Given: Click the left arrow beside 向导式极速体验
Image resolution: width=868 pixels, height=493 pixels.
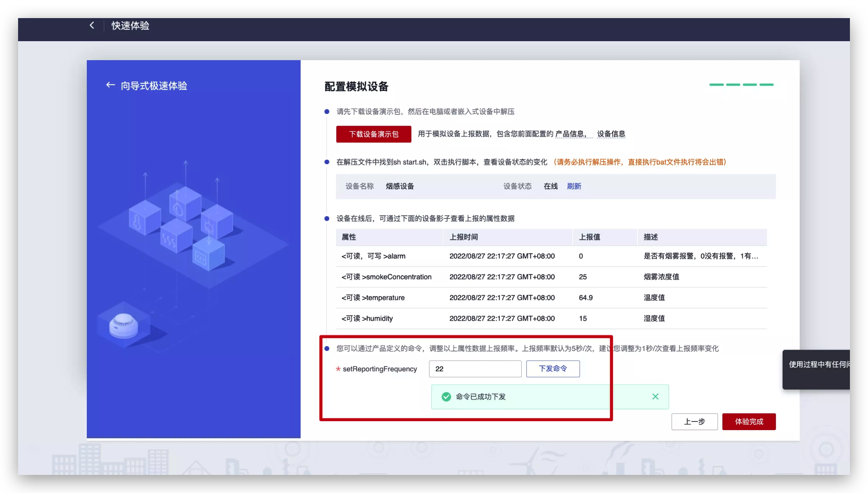Looking at the screenshot, I should click(x=110, y=85).
